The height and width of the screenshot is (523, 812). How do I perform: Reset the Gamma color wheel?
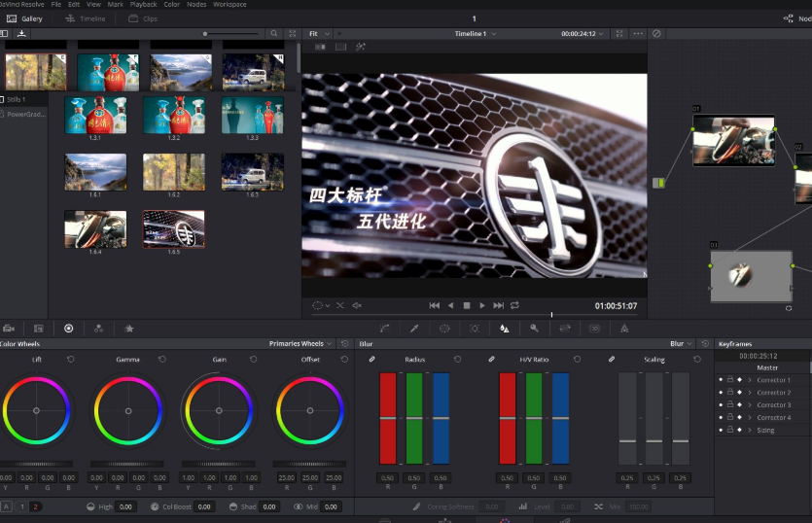[x=161, y=360]
